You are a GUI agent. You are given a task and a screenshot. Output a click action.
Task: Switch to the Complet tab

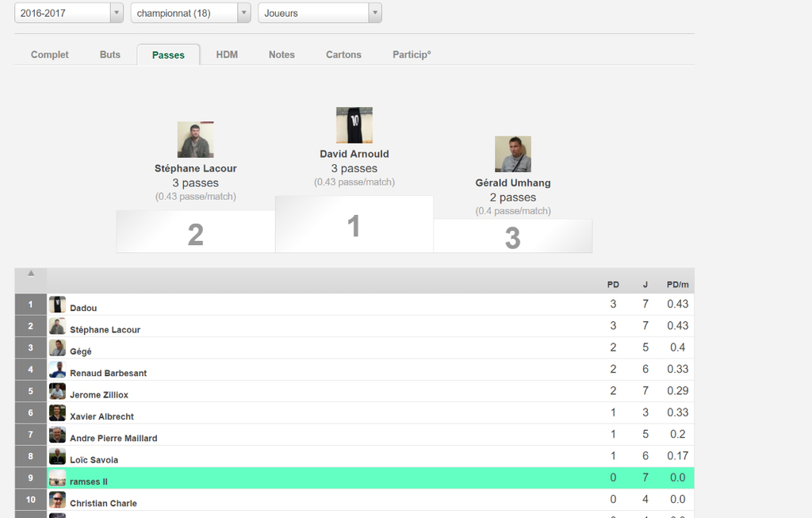coord(49,55)
